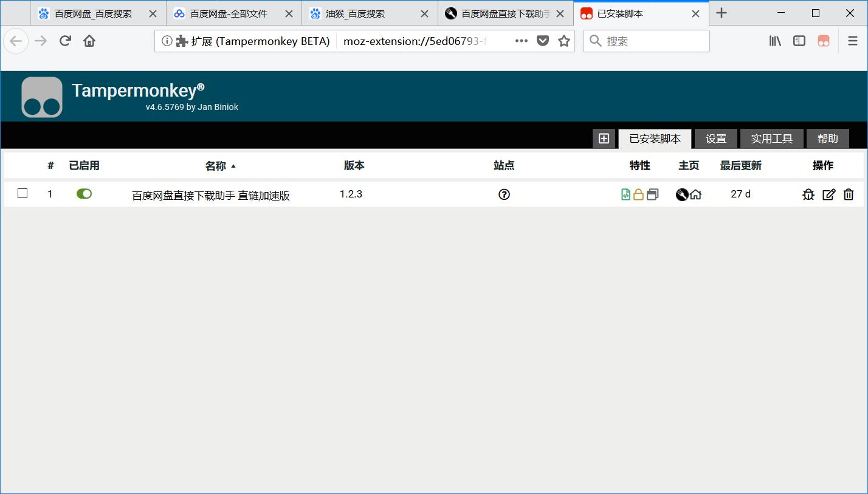Click the question-mark site icon for the script

(504, 194)
